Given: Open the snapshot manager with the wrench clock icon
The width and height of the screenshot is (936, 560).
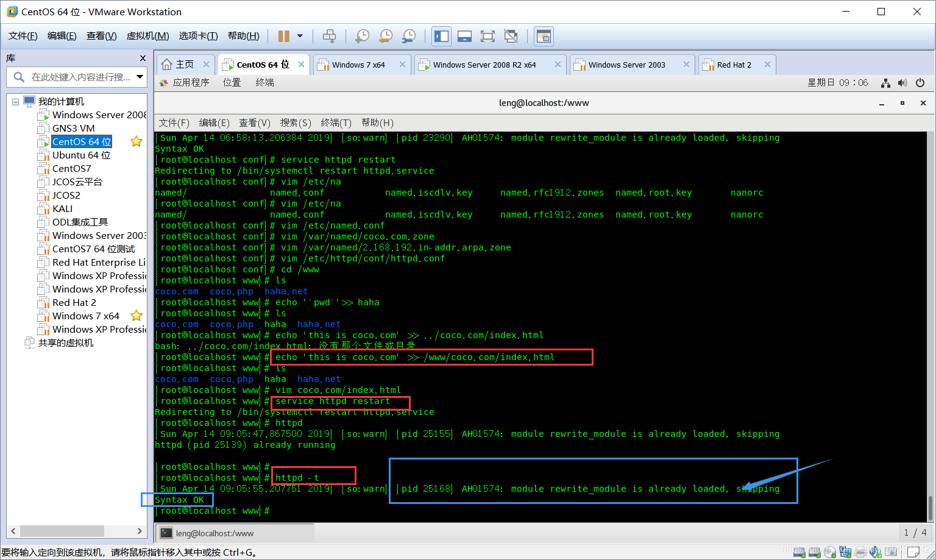Looking at the screenshot, I should pos(409,36).
